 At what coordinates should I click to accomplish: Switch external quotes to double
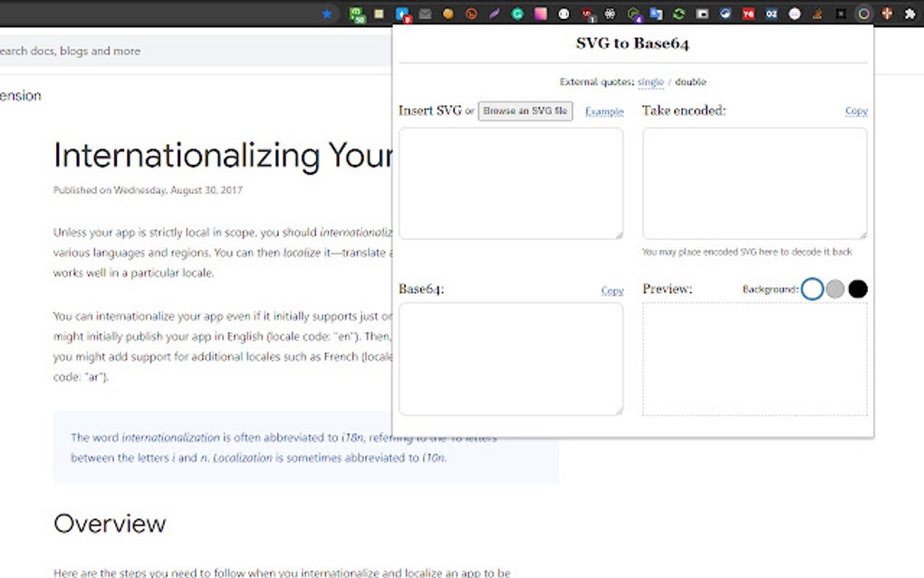[x=690, y=82]
